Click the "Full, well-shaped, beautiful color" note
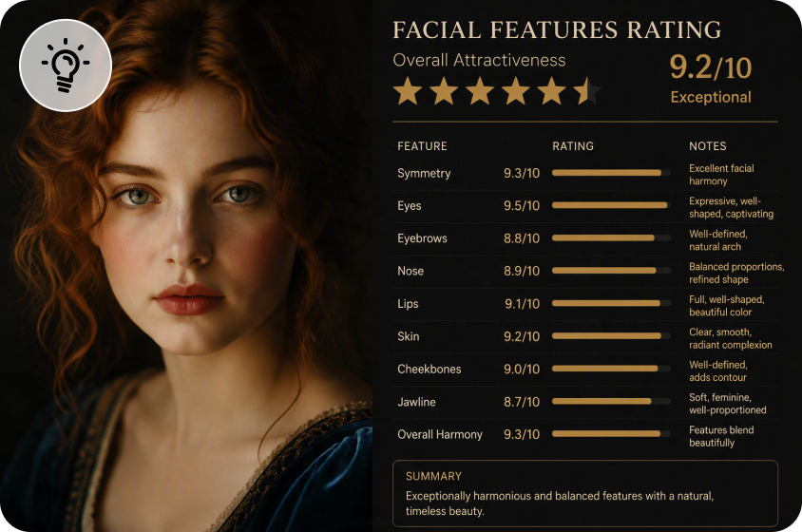Viewport: 802px width, 532px height. coord(726,305)
